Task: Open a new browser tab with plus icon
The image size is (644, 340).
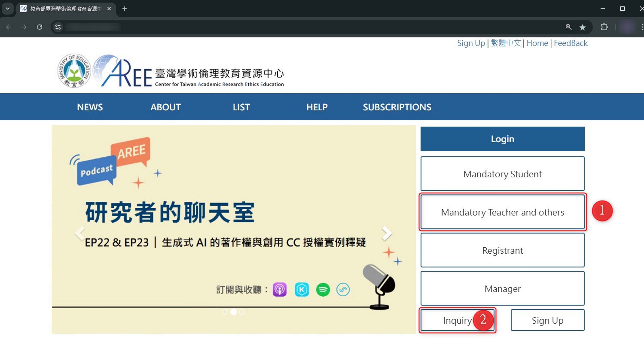Action: [125, 9]
